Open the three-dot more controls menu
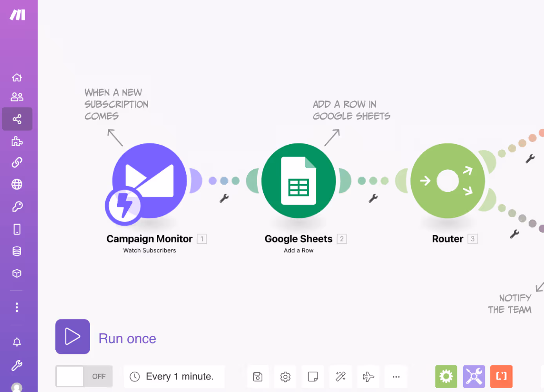The image size is (544, 392). click(396, 377)
